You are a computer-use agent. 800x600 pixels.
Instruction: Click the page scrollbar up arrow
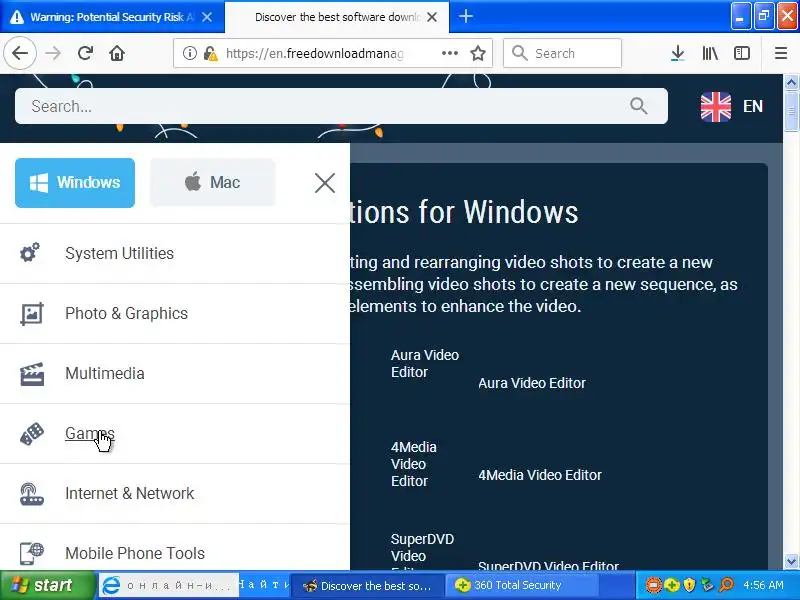coord(791,82)
